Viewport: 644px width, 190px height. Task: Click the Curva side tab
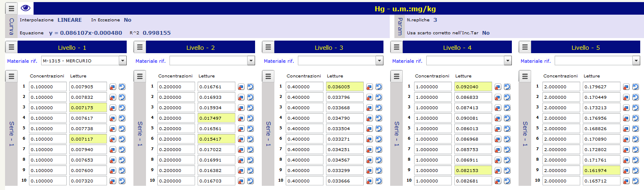[x=11, y=26]
